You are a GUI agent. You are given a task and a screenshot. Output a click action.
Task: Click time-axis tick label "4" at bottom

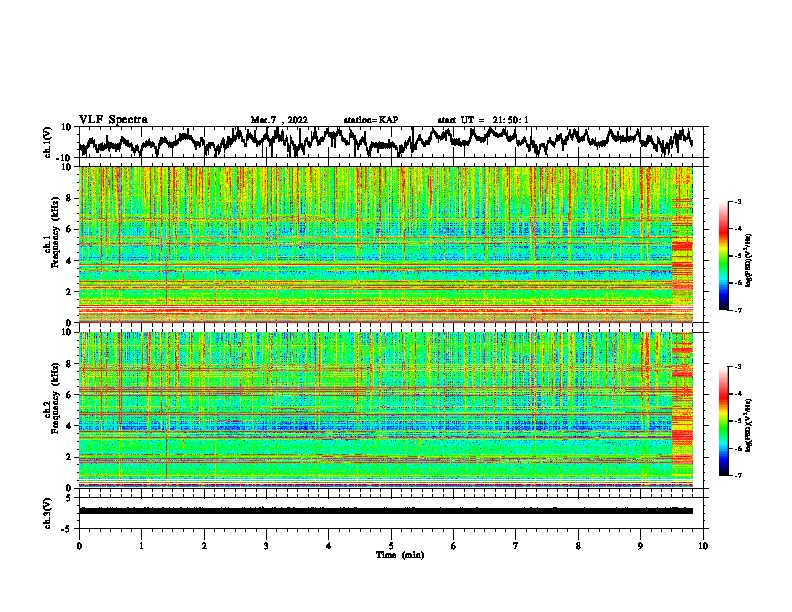point(329,546)
